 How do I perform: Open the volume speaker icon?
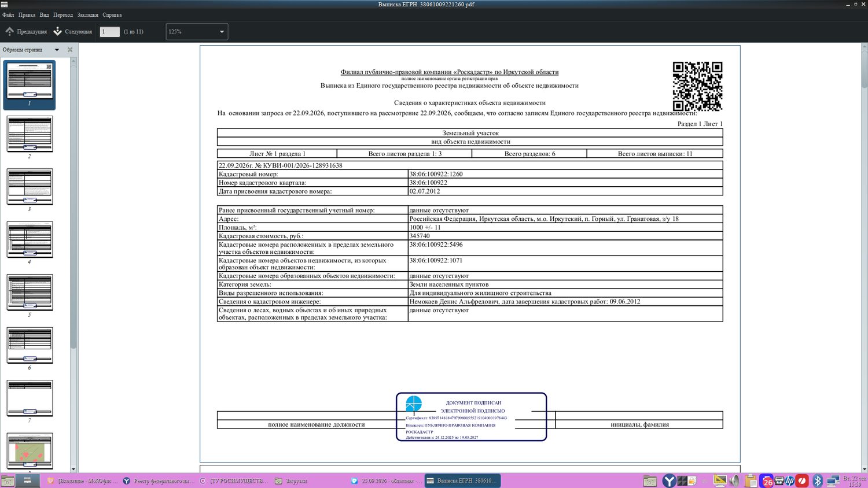tap(734, 480)
